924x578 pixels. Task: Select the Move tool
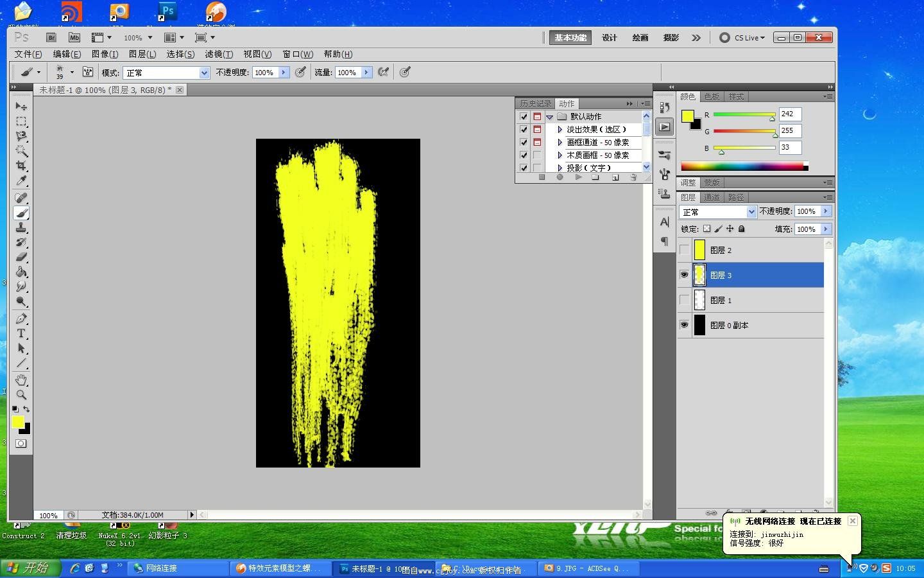(x=21, y=106)
